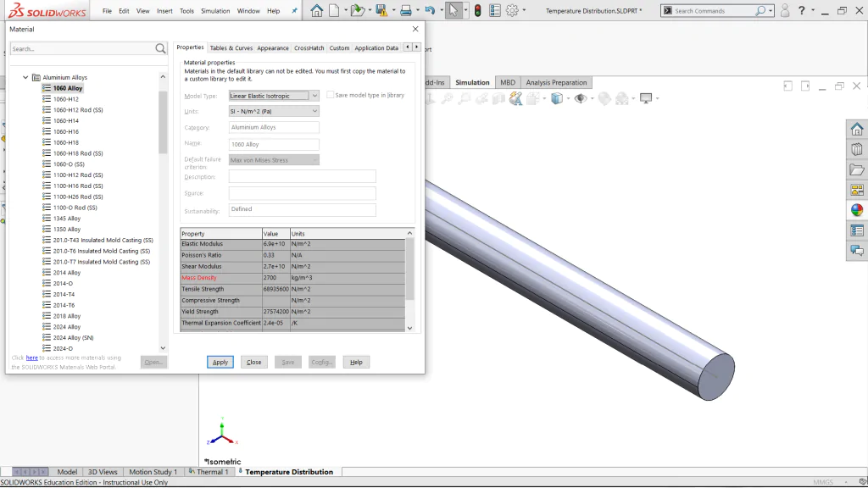
Task: Open the Appearance tab in Material dialog
Action: 273,48
